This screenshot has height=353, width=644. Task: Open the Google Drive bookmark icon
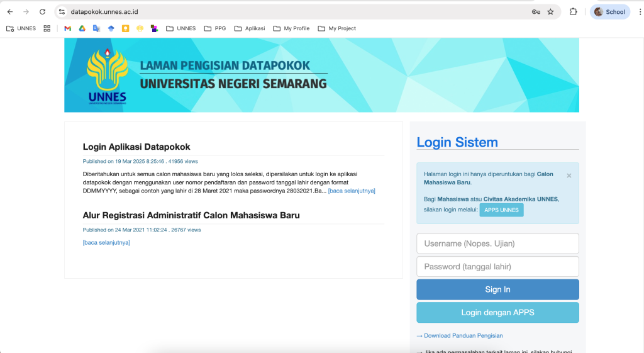pyautogui.click(x=82, y=28)
